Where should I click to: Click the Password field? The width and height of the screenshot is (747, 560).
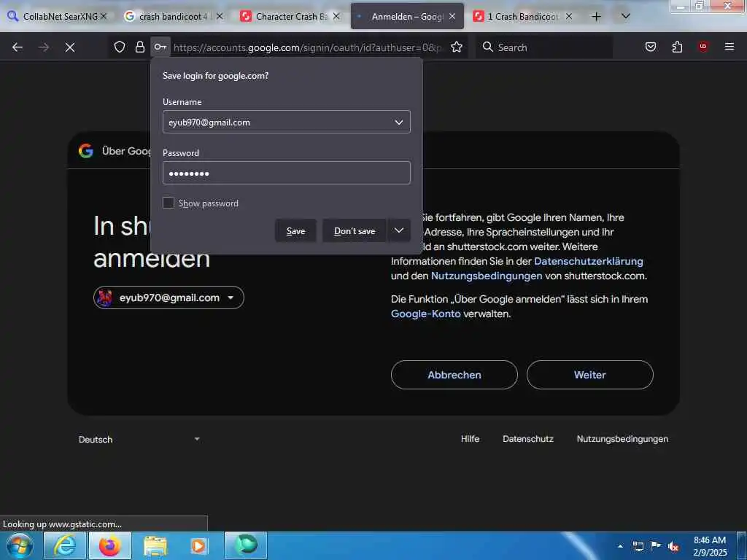(x=286, y=173)
